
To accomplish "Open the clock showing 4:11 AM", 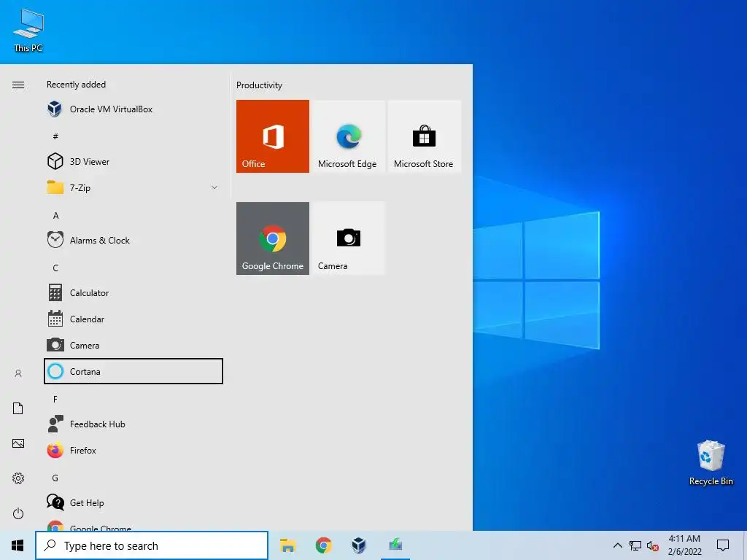I will coord(684,545).
